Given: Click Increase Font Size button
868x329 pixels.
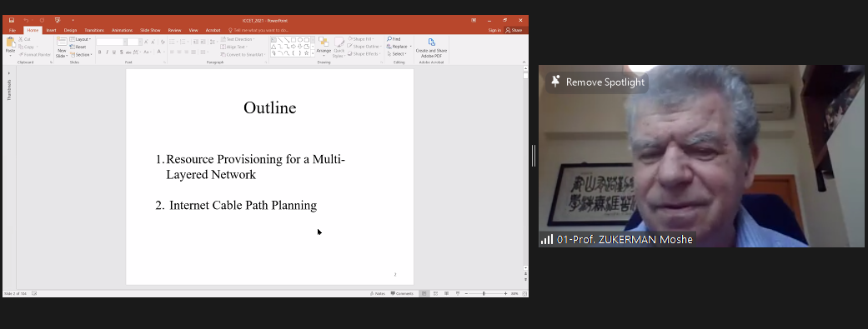Looking at the screenshot, I should pyautogui.click(x=146, y=42).
